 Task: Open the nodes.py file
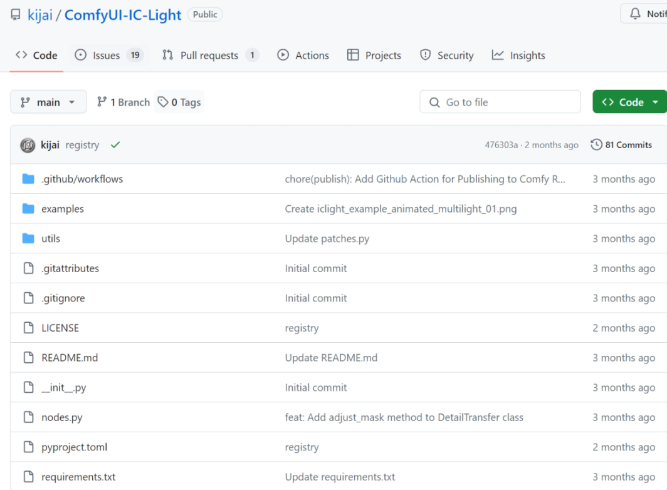click(62, 417)
